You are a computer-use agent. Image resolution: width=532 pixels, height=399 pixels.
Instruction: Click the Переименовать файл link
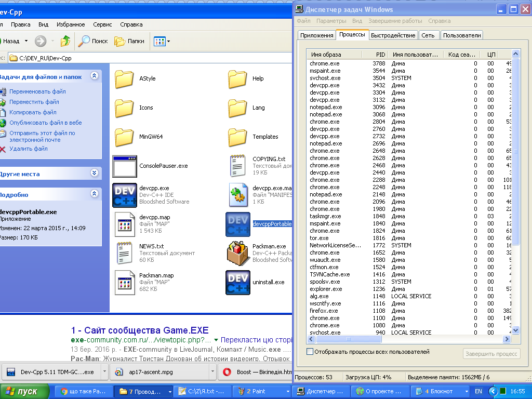pyautogui.click(x=37, y=91)
